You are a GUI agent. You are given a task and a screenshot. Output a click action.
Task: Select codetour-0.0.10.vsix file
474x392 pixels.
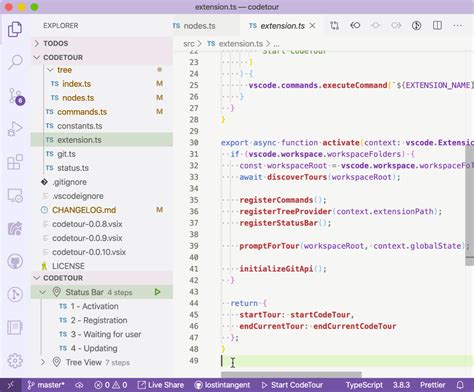(x=89, y=252)
